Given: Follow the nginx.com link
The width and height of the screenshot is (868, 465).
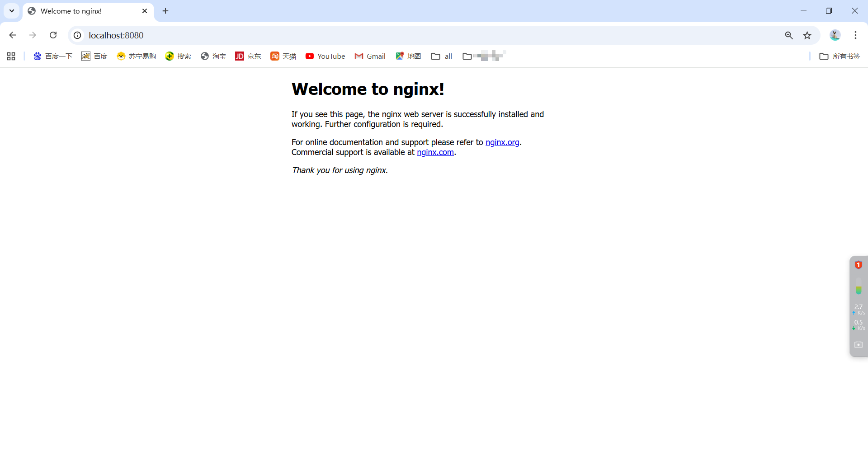Looking at the screenshot, I should point(435,152).
